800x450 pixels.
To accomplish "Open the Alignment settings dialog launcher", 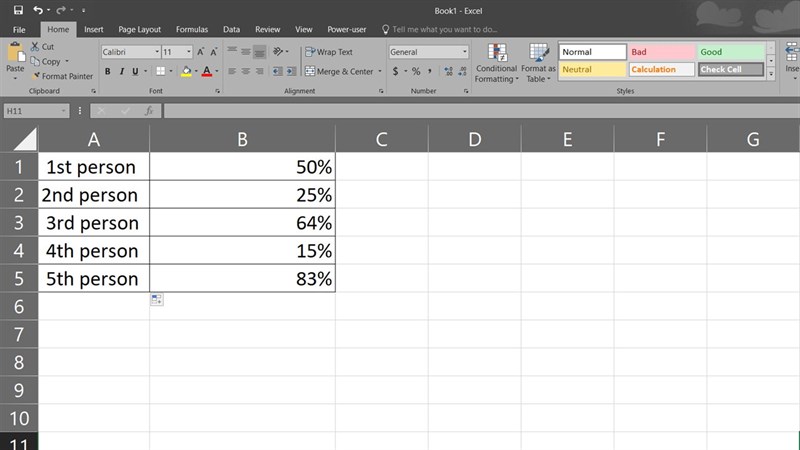I will pos(381,91).
